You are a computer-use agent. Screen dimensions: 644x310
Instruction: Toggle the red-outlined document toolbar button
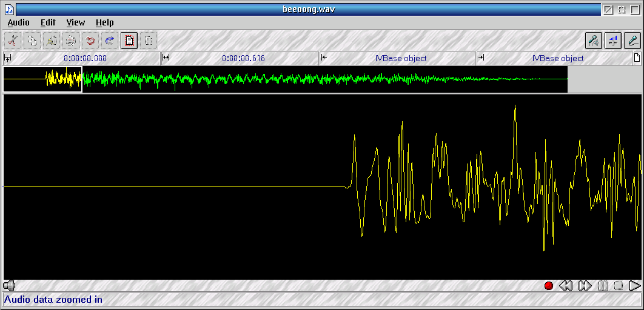click(129, 41)
